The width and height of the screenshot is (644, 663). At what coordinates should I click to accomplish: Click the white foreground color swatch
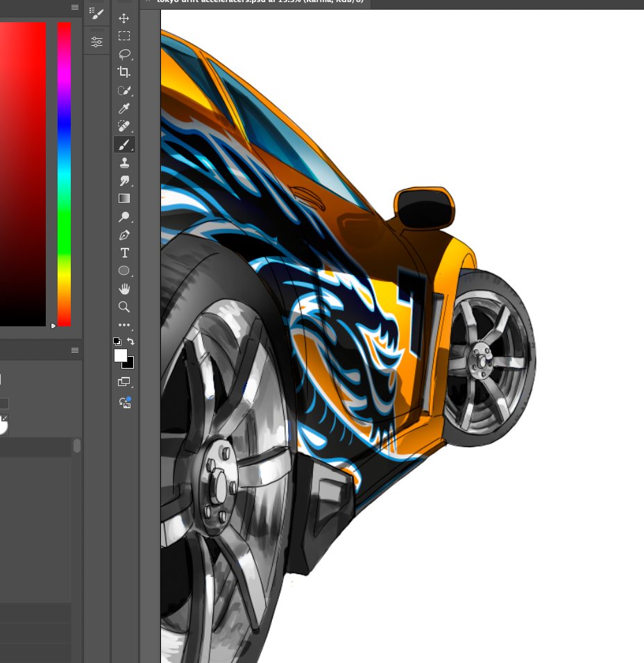pos(120,355)
